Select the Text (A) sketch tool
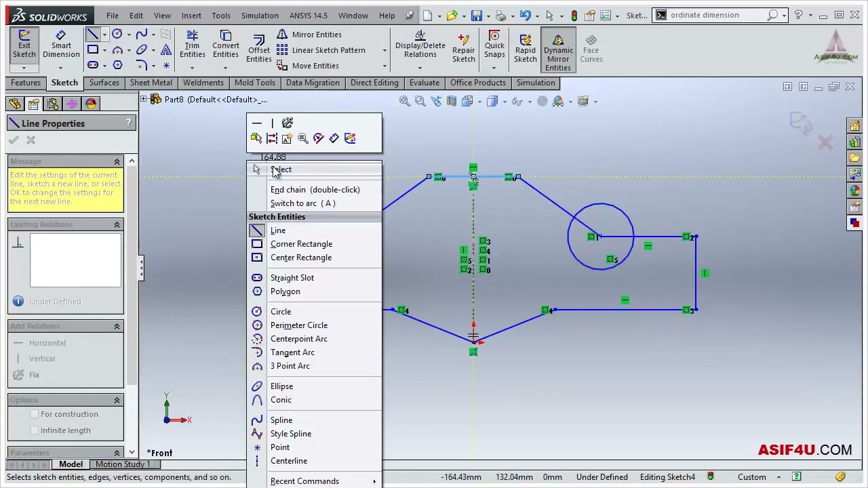The image size is (868, 488). 166,49
